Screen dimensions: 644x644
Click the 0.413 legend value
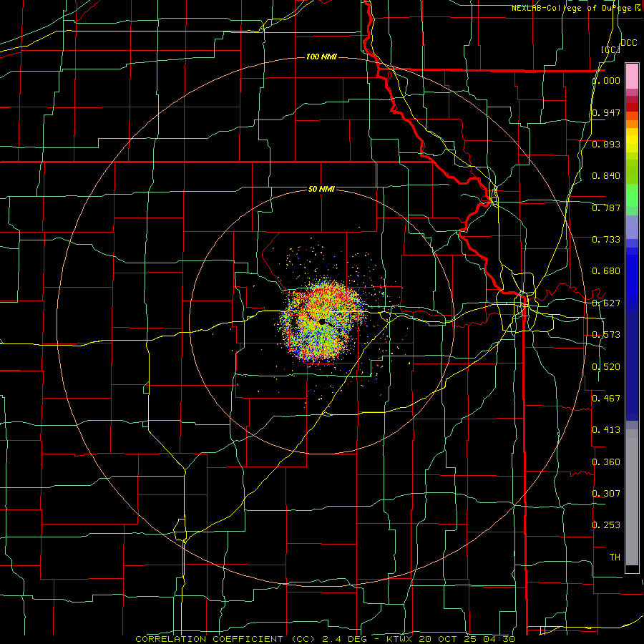(606, 430)
